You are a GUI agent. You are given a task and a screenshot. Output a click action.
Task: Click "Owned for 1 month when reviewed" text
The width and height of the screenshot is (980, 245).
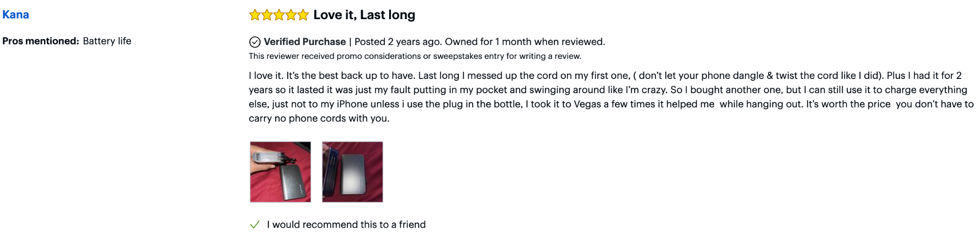tap(525, 42)
